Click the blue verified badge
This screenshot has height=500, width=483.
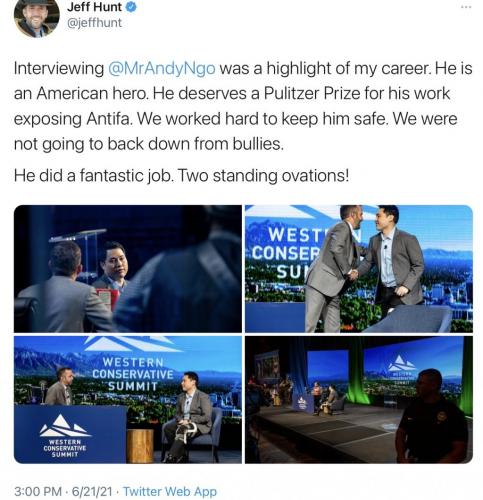[131, 7]
